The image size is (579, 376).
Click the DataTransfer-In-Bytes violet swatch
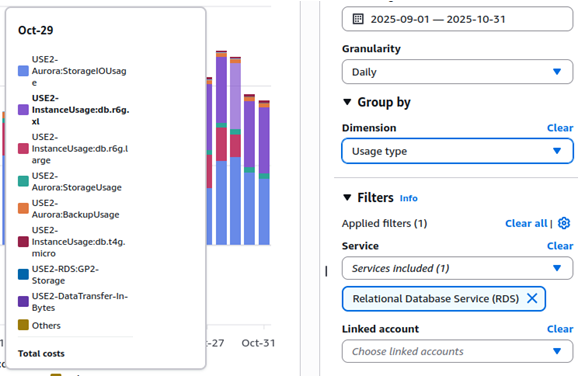point(23,302)
